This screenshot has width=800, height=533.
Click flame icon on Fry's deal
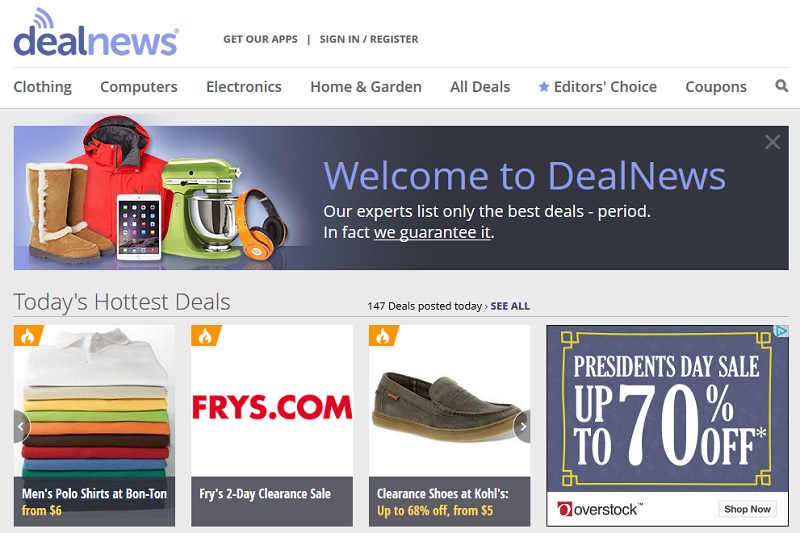tap(205, 336)
